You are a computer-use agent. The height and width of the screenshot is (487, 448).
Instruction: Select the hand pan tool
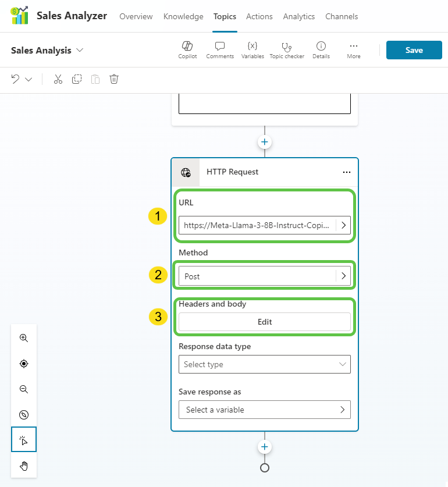24,465
